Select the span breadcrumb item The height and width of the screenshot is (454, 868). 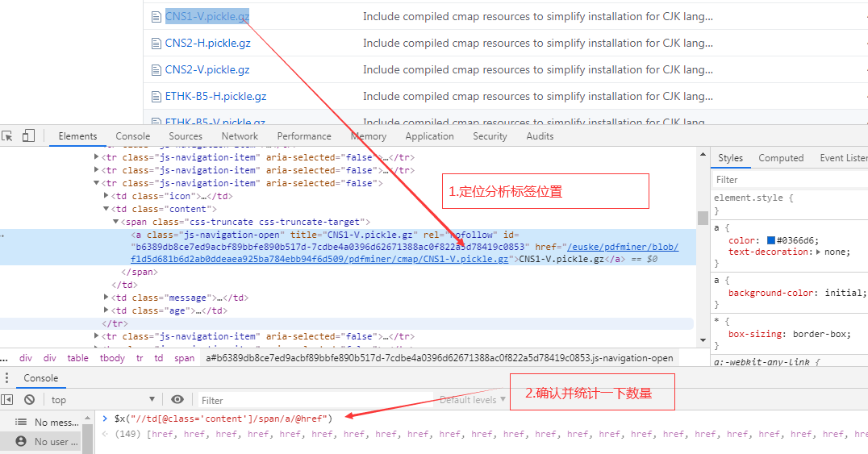(185, 358)
